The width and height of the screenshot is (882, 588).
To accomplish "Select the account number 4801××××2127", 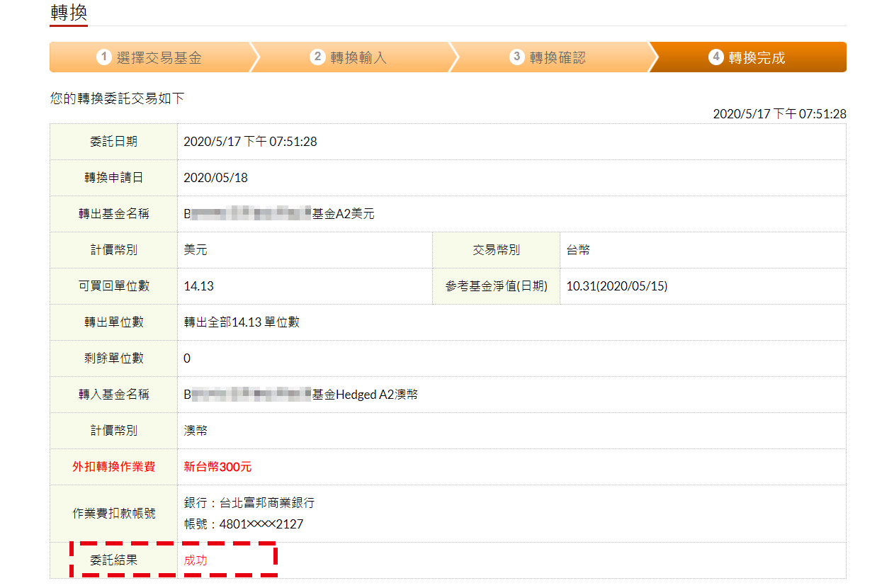I will (x=261, y=524).
